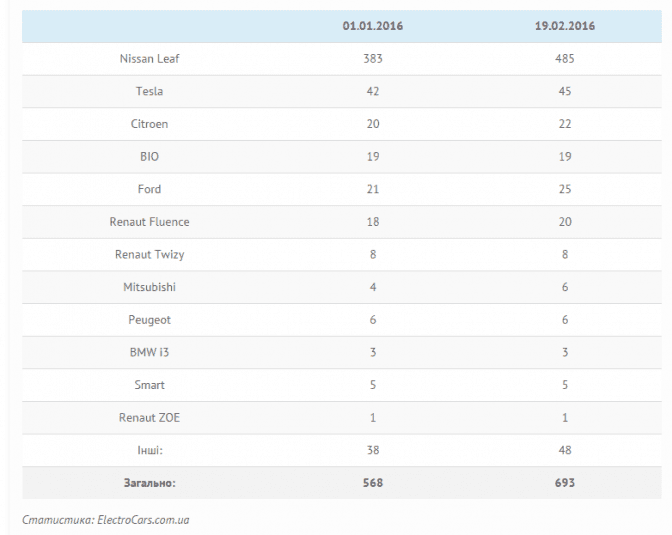672x535 pixels.
Task: Select the Ford row label
Action: (x=149, y=189)
